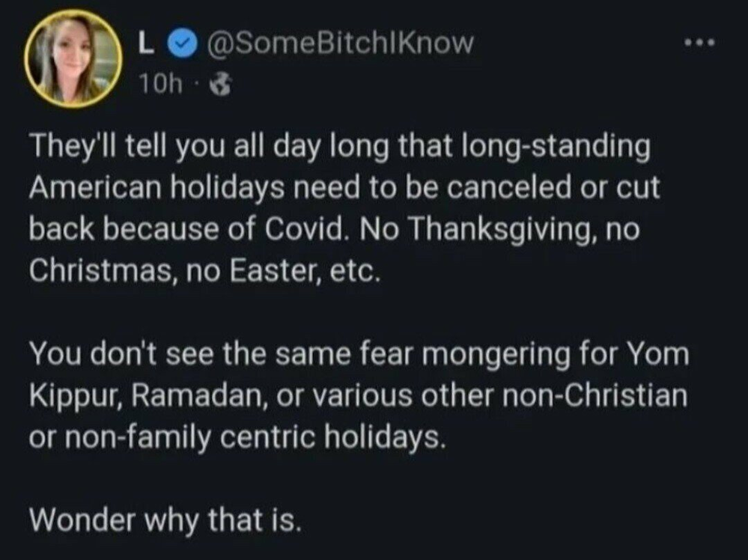Click the word "American" in the post
Screen dimensions: 748x560
[99, 188]
